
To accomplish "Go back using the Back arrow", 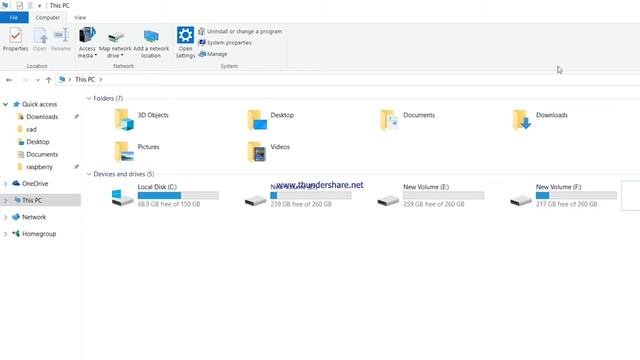I will point(9,80).
